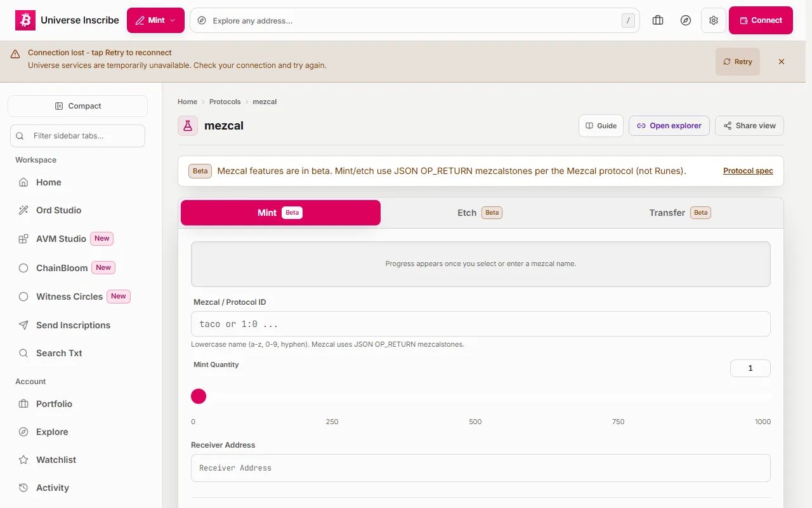Click the progress placeholder message box
812x508 pixels.
pyautogui.click(x=481, y=264)
